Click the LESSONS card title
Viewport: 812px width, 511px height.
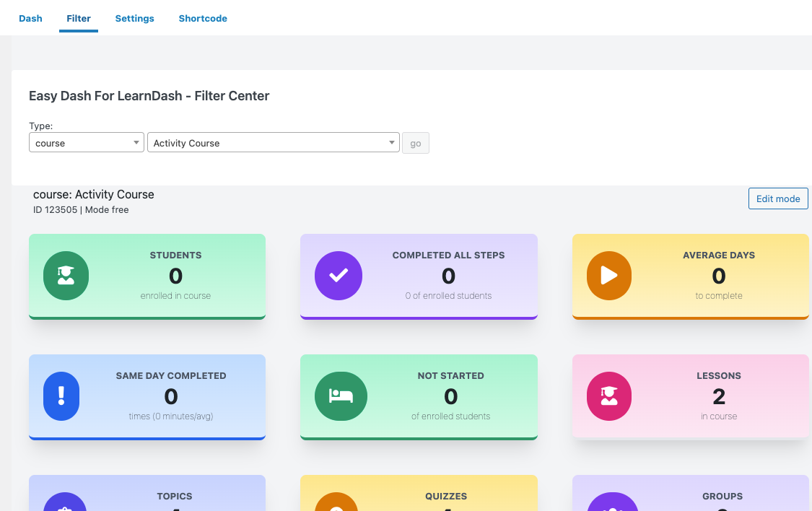[719, 376]
